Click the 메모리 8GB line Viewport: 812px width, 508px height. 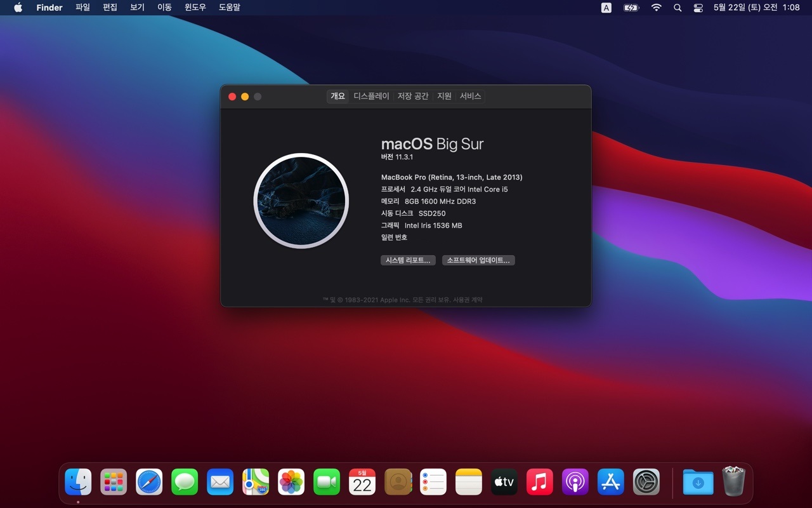click(428, 201)
